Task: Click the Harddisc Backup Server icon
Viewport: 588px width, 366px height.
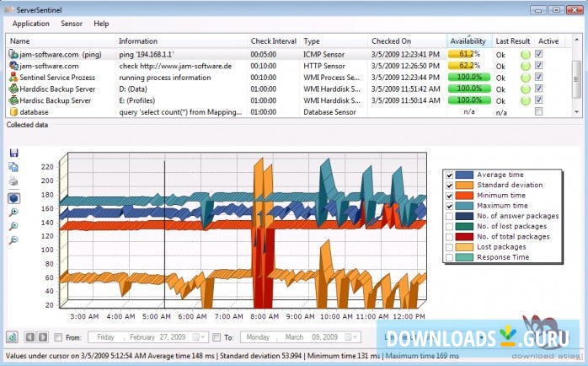Action: 13,89
